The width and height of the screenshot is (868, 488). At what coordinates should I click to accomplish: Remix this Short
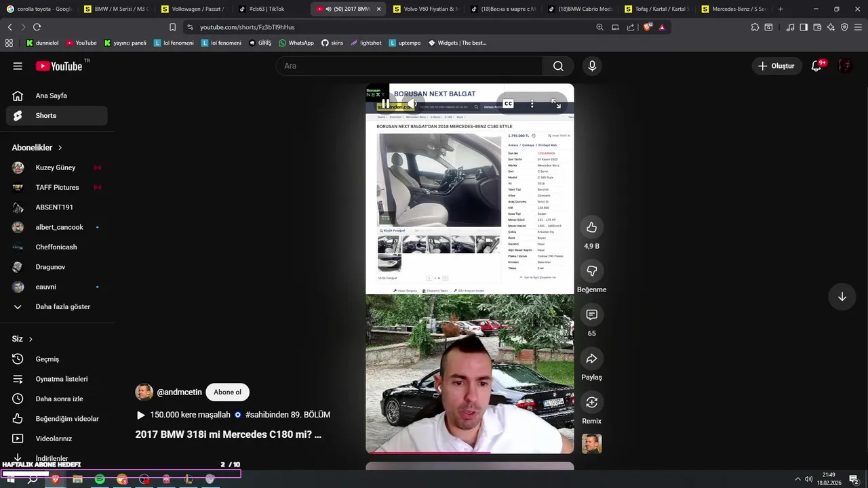[x=591, y=403]
